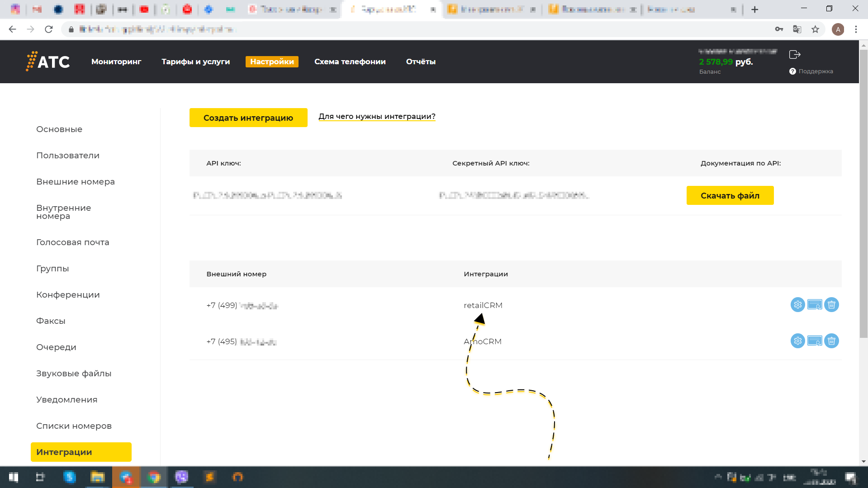Click the Google Translate icon in address bar

point(797,29)
